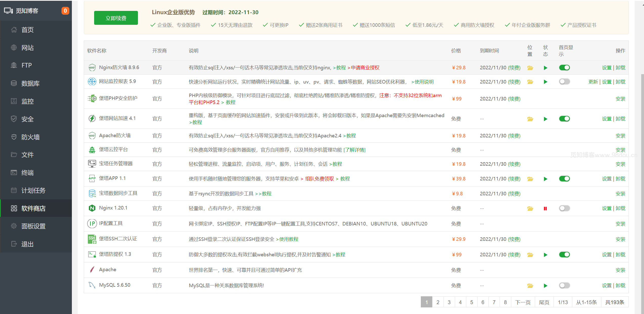Click the 堡塔网站加速 lightning icon
The image size is (644, 314).
click(92, 118)
